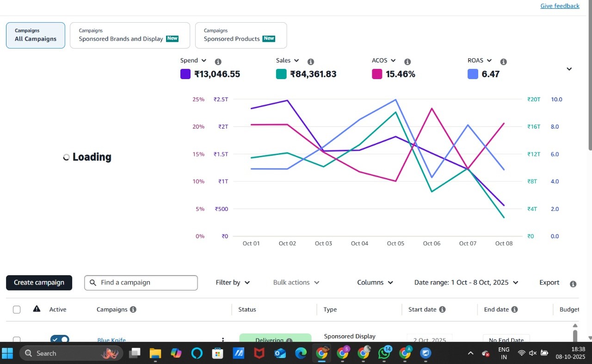This screenshot has height=364, width=592.
Task: Open the three-dot menu for Blue Knife
Action: 223,340
